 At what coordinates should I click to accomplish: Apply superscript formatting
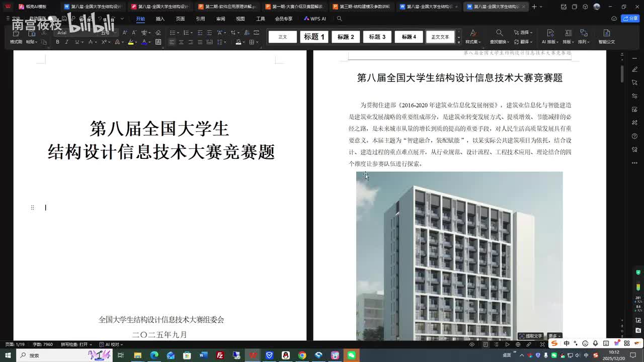(x=104, y=42)
